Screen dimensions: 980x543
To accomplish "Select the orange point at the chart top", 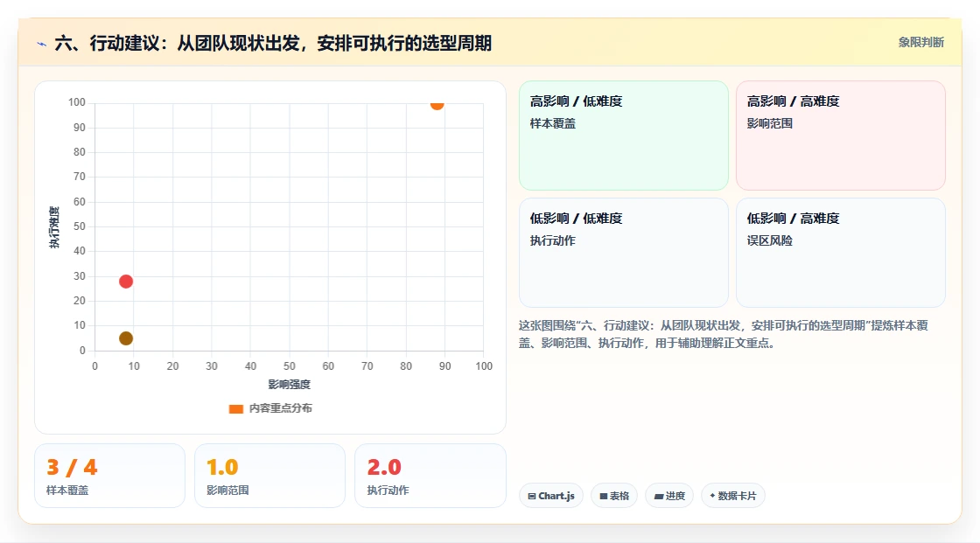I will point(437,104).
